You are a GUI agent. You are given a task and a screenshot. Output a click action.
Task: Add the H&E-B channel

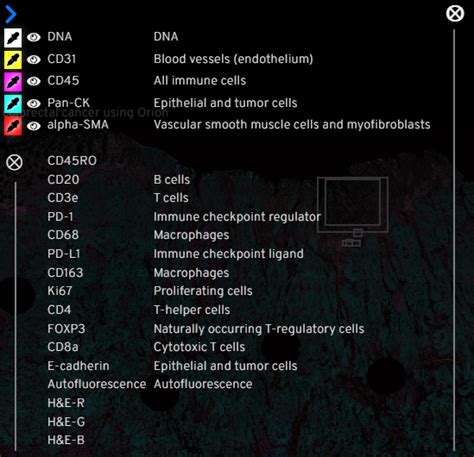coord(66,440)
